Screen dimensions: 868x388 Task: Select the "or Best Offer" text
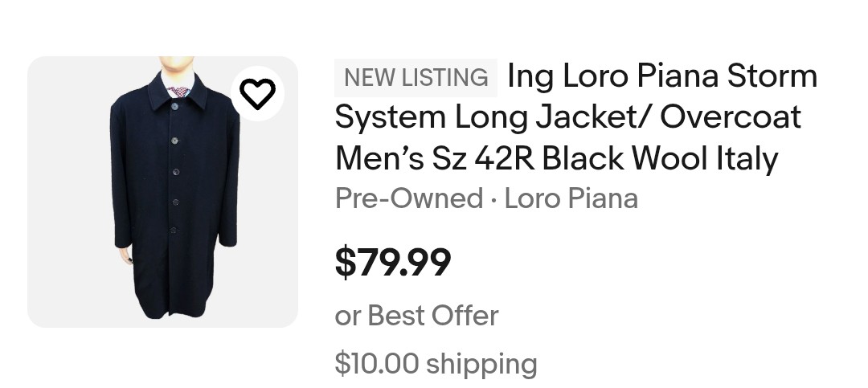coord(416,315)
